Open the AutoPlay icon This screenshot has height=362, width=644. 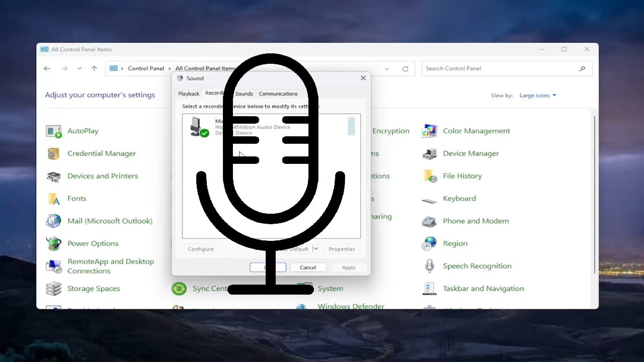54,131
